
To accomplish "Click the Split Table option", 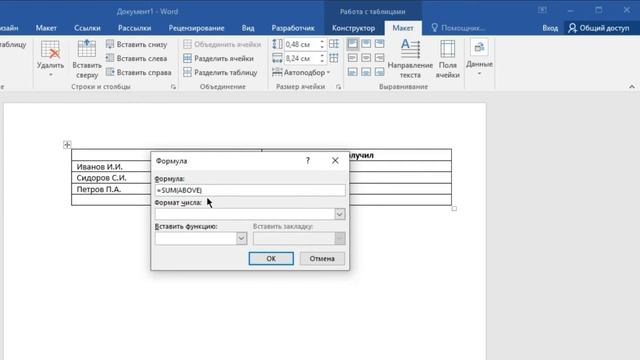I will [220, 72].
